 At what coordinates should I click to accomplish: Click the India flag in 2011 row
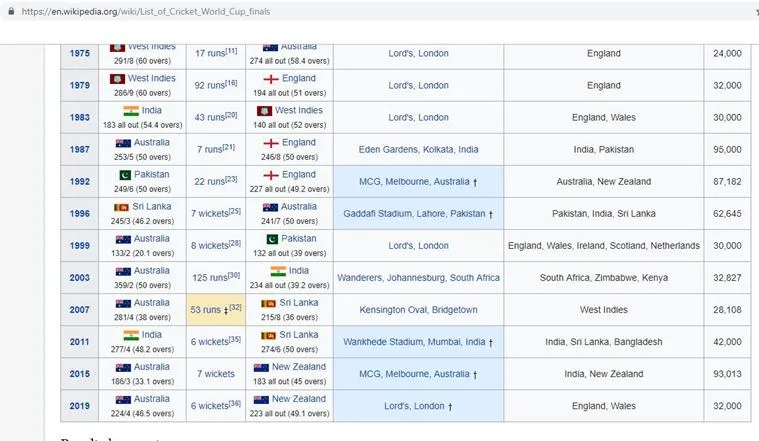[131, 335]
